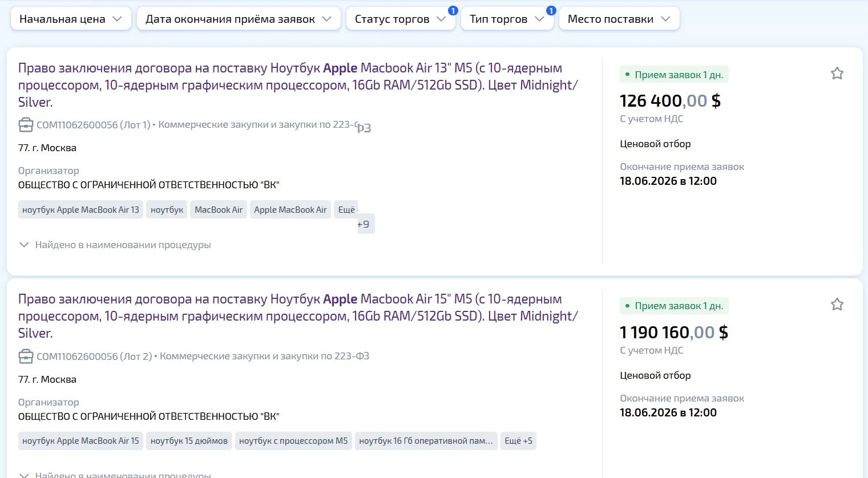Viewport: 868px width, 478px height.
Task: Click '77. г. Москва' in the first lot
Action: tap(47, 148)
